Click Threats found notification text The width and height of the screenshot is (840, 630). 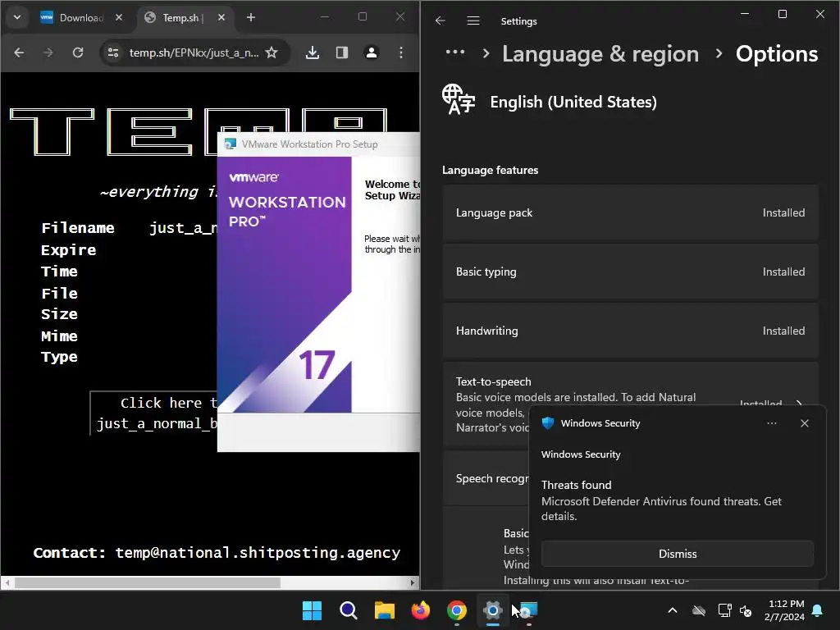(577, 485)
